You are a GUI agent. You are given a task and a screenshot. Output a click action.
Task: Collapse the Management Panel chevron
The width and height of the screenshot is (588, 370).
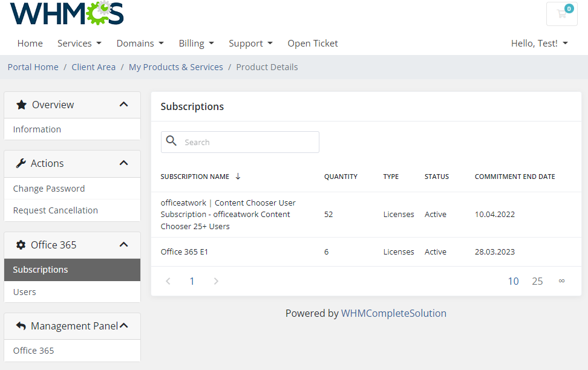coord(124,326)
